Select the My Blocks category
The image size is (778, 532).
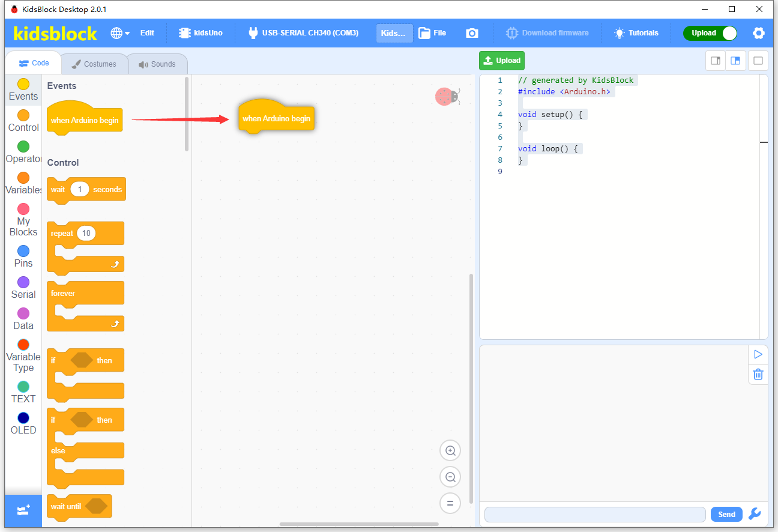(23, 220)
